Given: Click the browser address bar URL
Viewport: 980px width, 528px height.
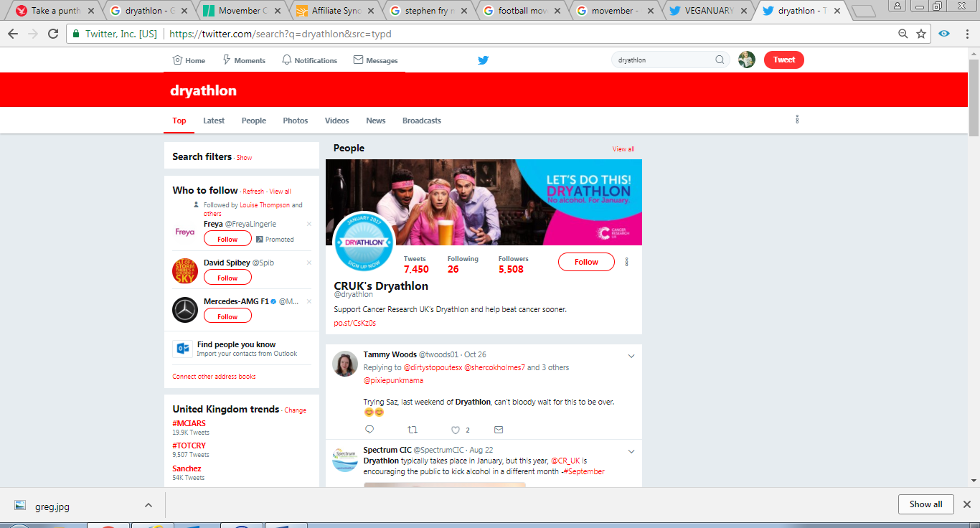Looking at the screenshot, I should [x=280, y=34].
